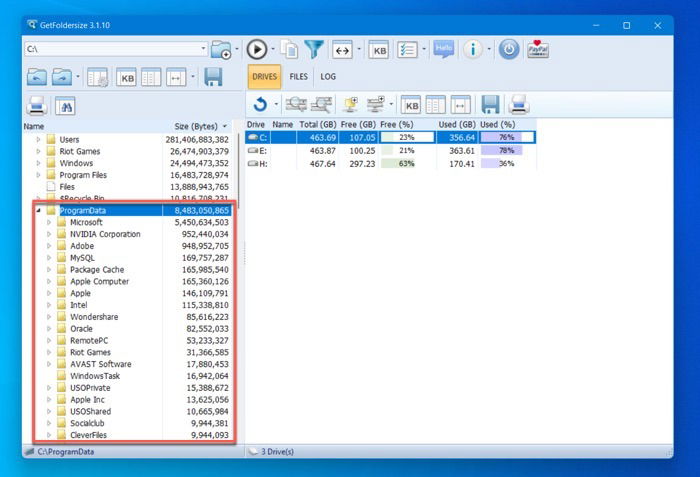The height and width of the screenshot is (477, 700).
Task: Select the Package Cache folder
Action: [x=97, y=270]
